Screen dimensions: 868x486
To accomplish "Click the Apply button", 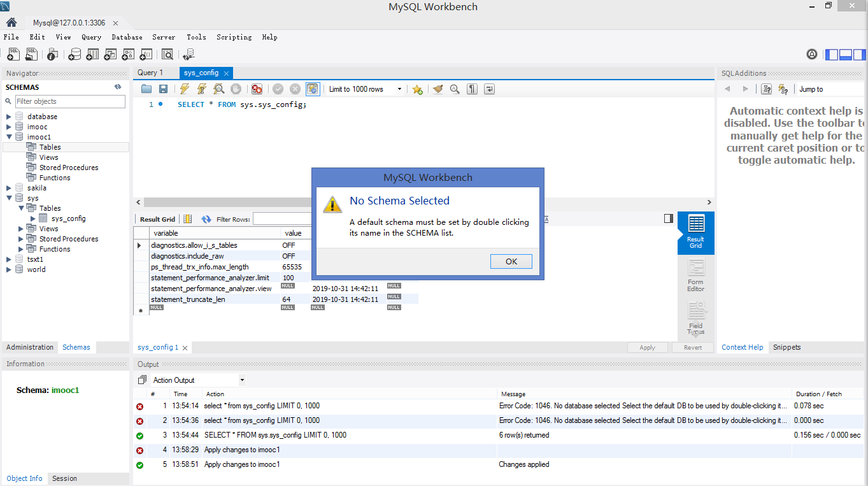I will pyautogui.click(x=647, y=347).
